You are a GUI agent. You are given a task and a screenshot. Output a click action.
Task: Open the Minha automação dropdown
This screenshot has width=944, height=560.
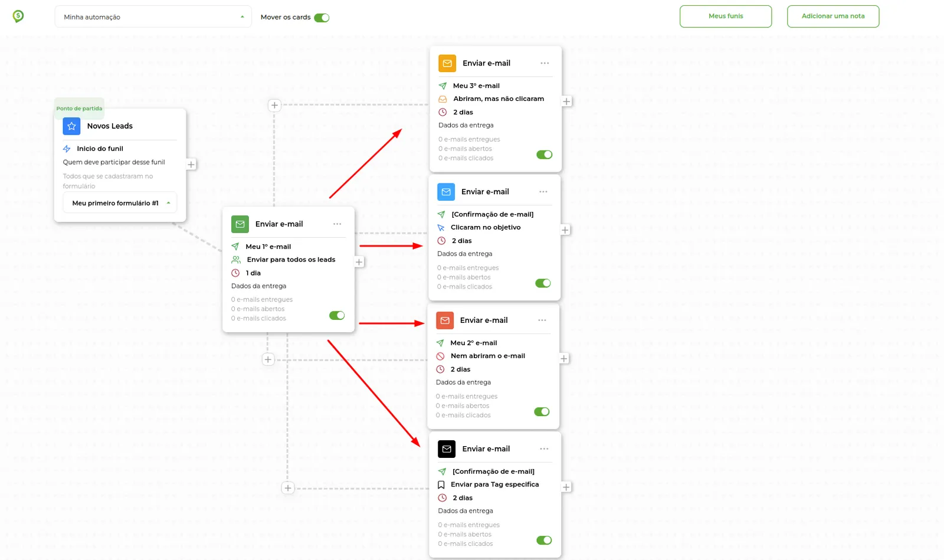tap(153, 17)
